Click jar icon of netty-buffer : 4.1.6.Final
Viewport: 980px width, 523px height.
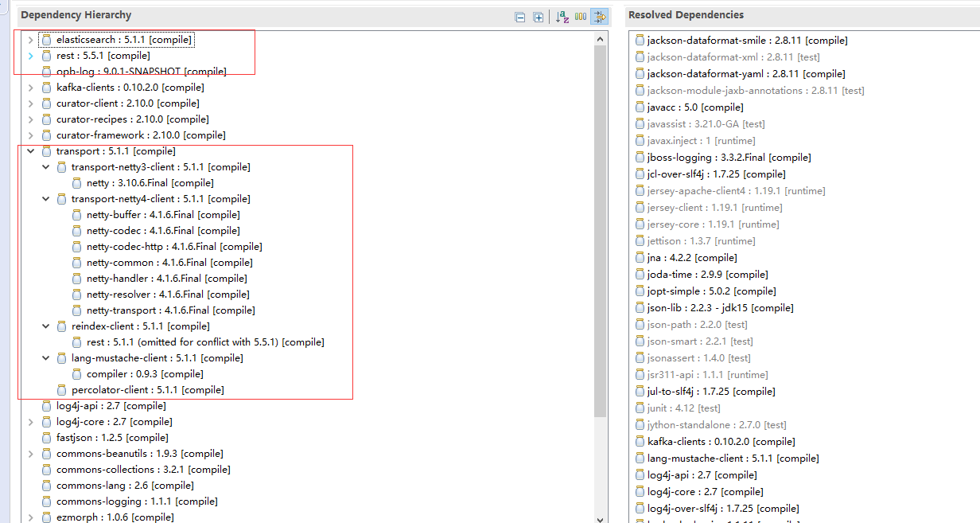coord(76,215)
